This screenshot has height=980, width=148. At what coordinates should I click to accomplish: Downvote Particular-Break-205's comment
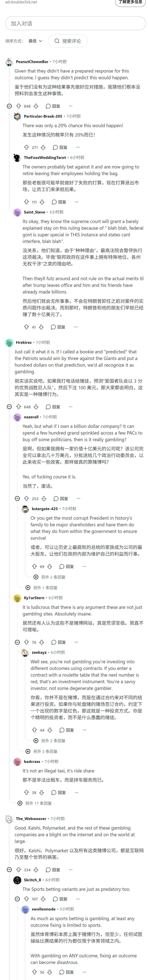(43, 147)
